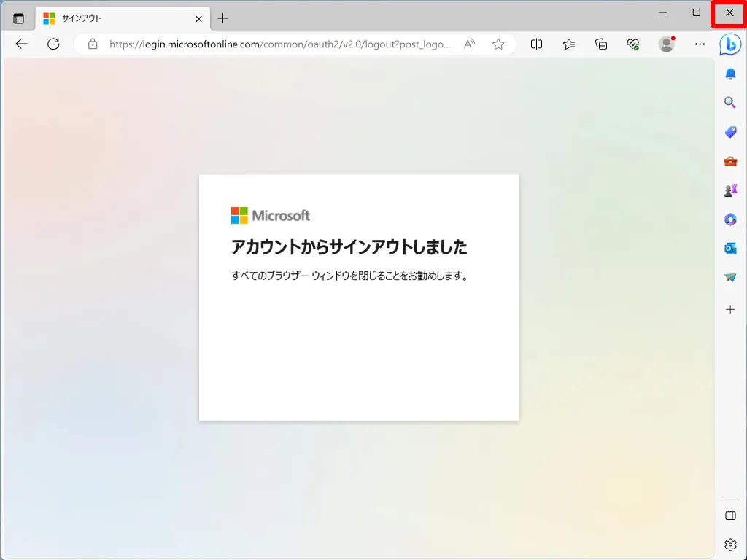The image size is (747, 560).
Task: Click アカウントからサインアウトしました heading
Action: coord(349,246)
